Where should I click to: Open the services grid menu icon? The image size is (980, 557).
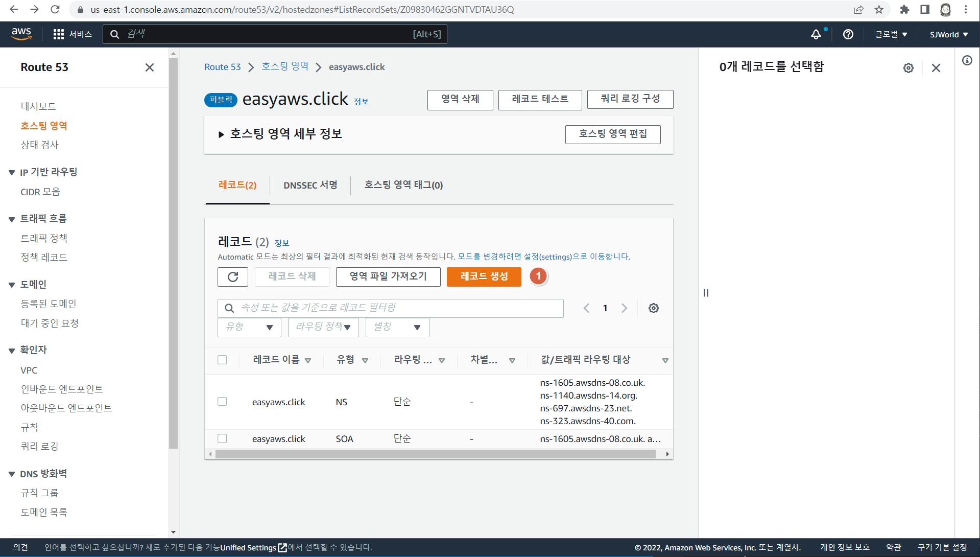pos(59,34)
